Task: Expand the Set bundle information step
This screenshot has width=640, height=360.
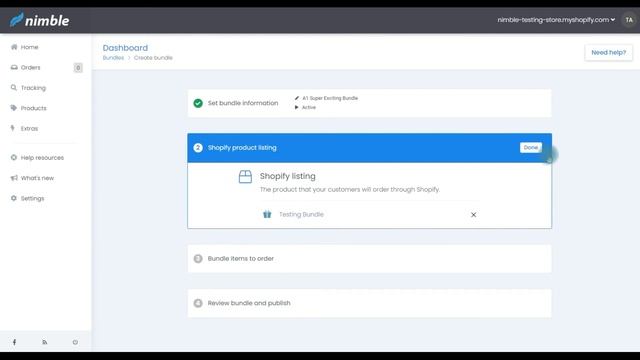Action: point(369,103)
